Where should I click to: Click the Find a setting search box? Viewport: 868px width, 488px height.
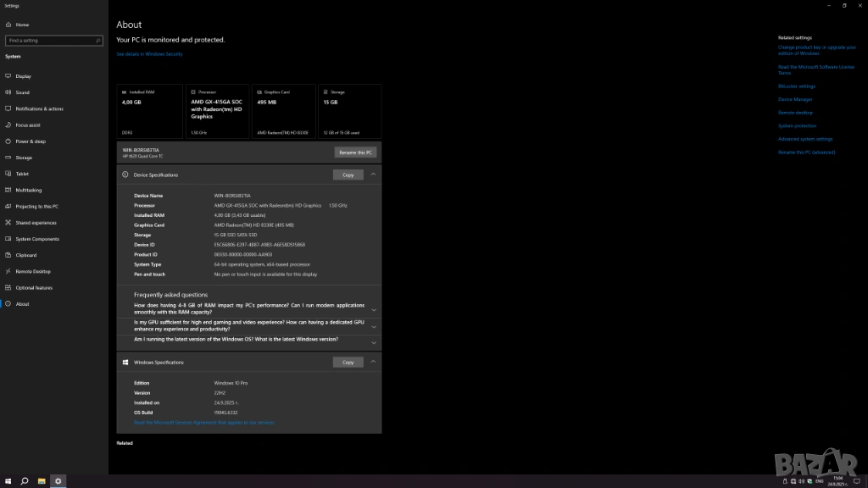coord(54,40)
